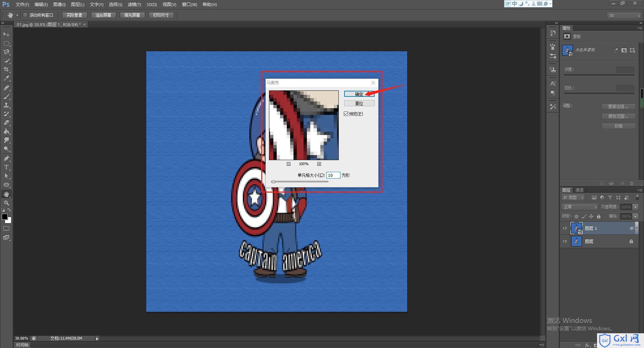Select the Crop tool
The height and width of the screenshot is (348, 644).
pyautogui.click(x=6, y=69)
